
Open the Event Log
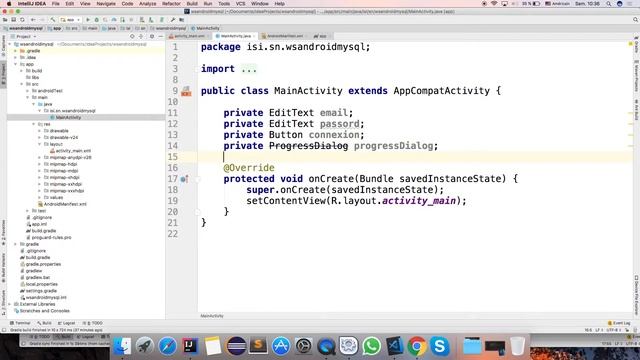(x=619, y=323)
